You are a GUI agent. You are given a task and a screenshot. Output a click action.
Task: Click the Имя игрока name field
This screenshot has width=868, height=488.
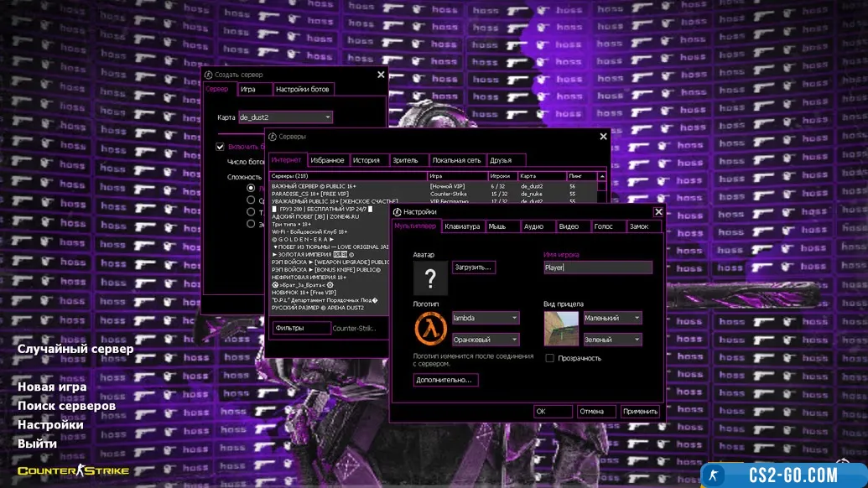click(x=597, y=267)
